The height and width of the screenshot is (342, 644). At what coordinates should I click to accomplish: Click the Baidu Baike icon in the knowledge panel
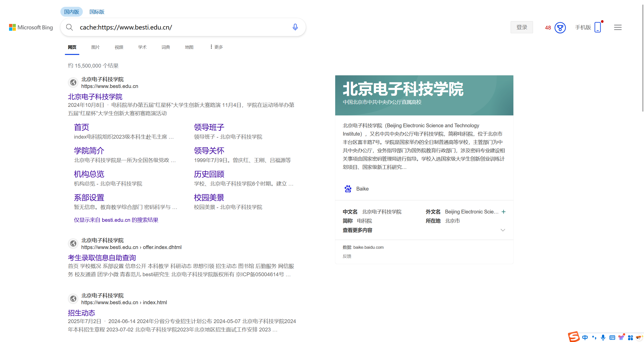(x=348, y=189)
